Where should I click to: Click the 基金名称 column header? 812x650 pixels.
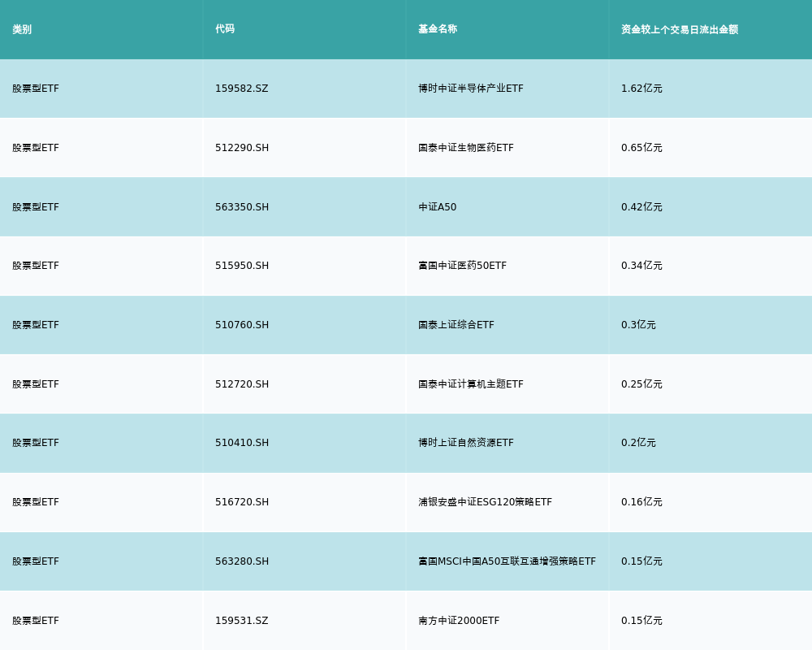click(438, 29)
